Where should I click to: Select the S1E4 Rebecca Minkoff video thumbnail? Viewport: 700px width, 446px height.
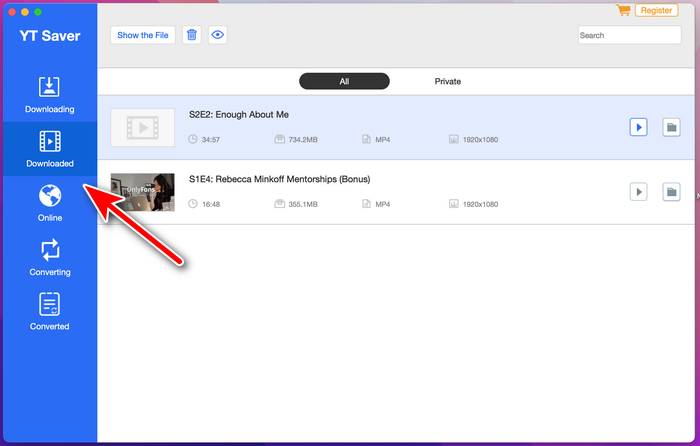[142, 192]
